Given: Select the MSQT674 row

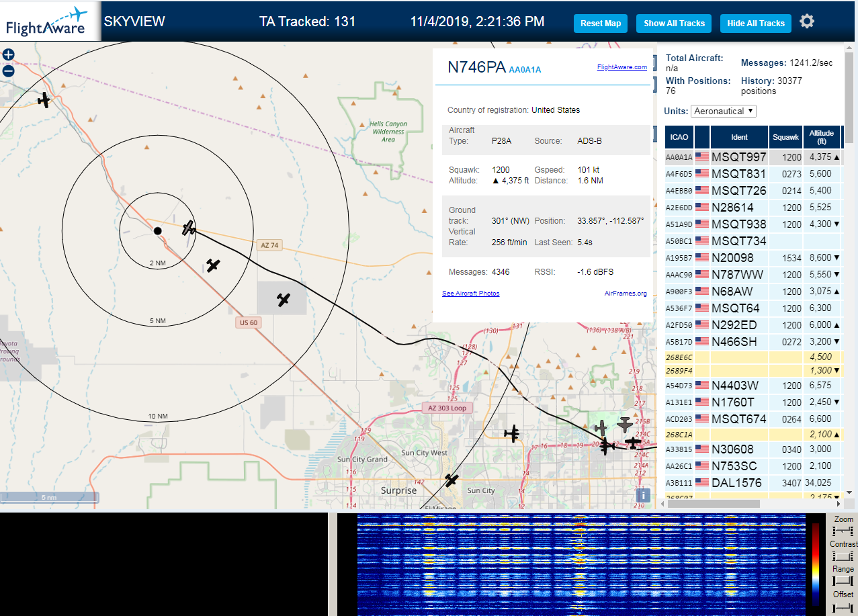Looking at the screenshot, I should [753, 419].
